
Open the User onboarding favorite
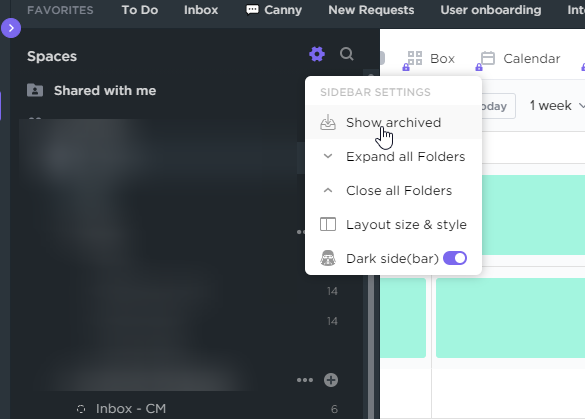(x=491, y=10)
